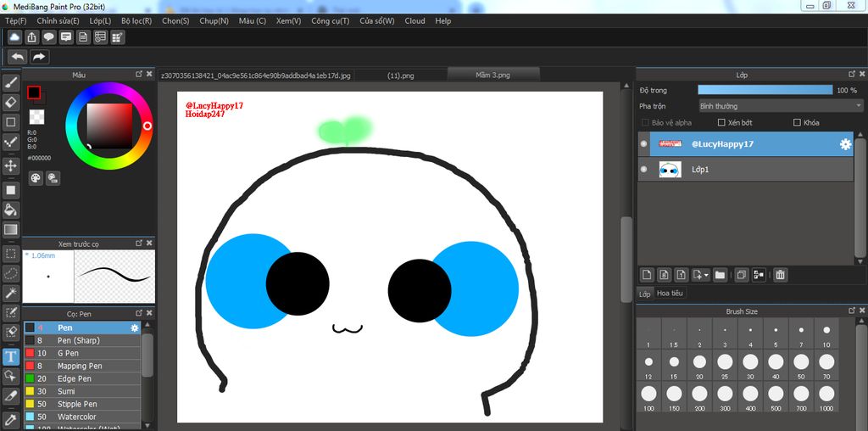Choose the rectangular Select tool
The height and width of the screenshot is (431, 868).
pyautogui.click(x=10, y=254)
